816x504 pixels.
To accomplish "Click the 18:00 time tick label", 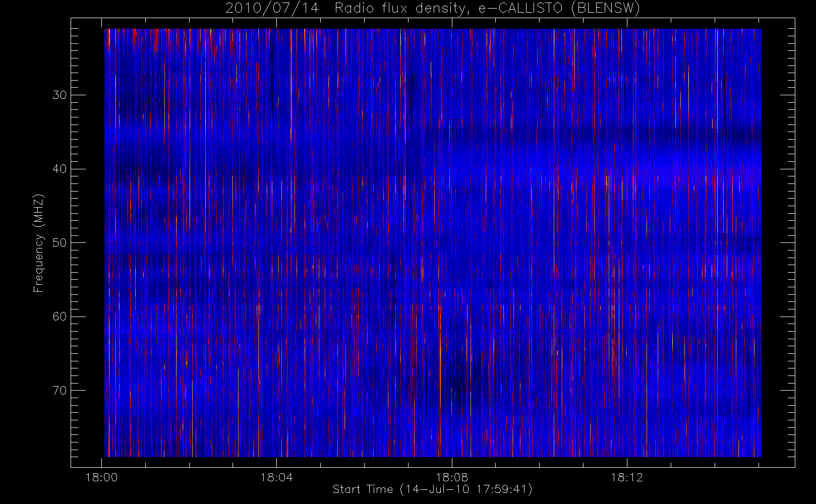I will click(x=101, y=477).
